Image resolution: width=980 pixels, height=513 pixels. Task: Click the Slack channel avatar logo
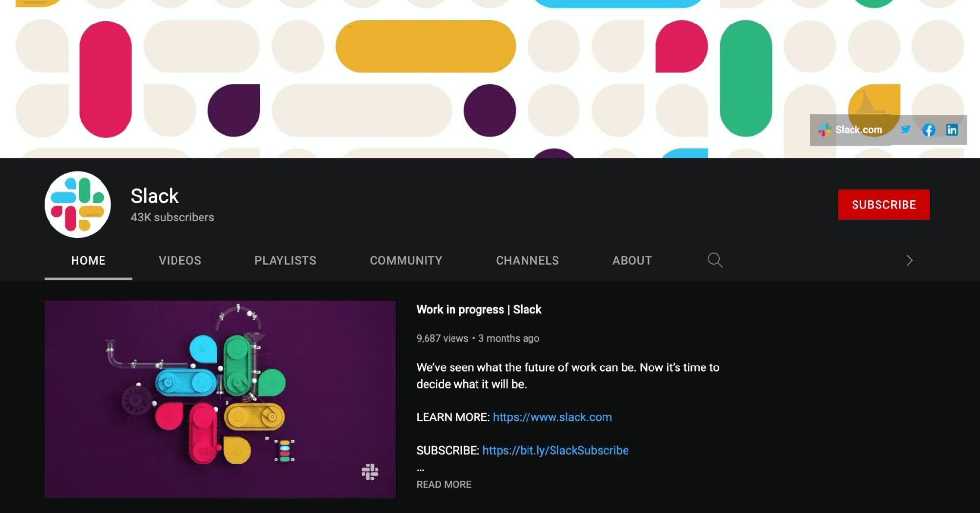tap(77, 204)
